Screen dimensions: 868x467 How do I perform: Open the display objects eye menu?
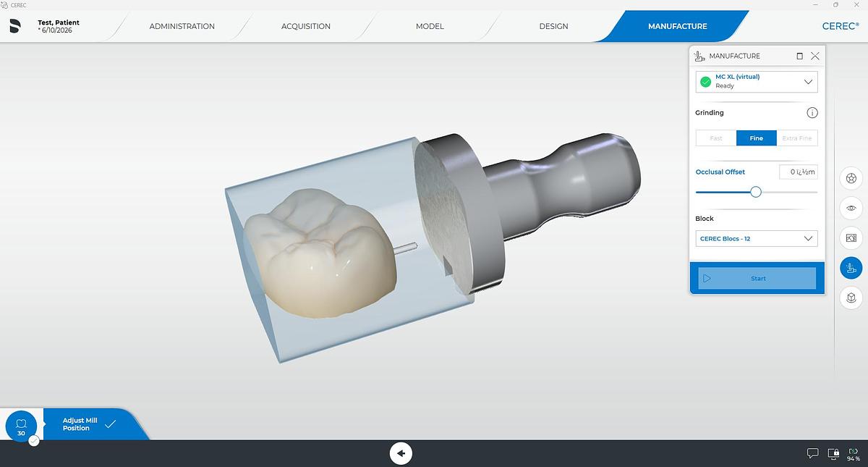[x=851, y=208]
